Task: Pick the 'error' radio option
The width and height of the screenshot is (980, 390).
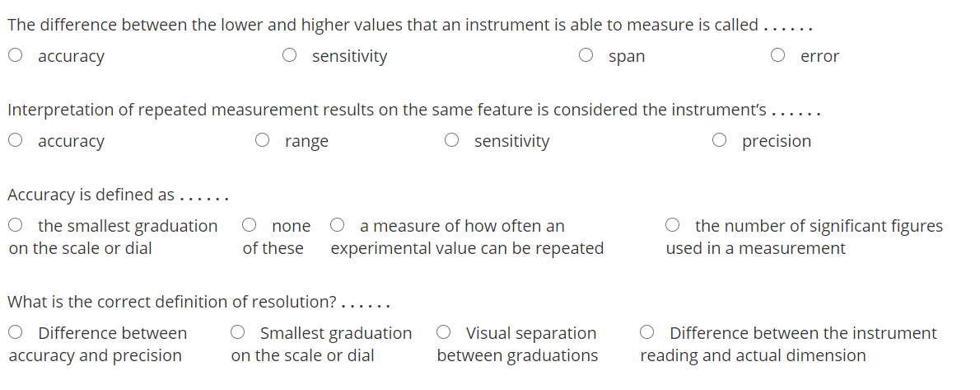Action: (x=778, y=56)
